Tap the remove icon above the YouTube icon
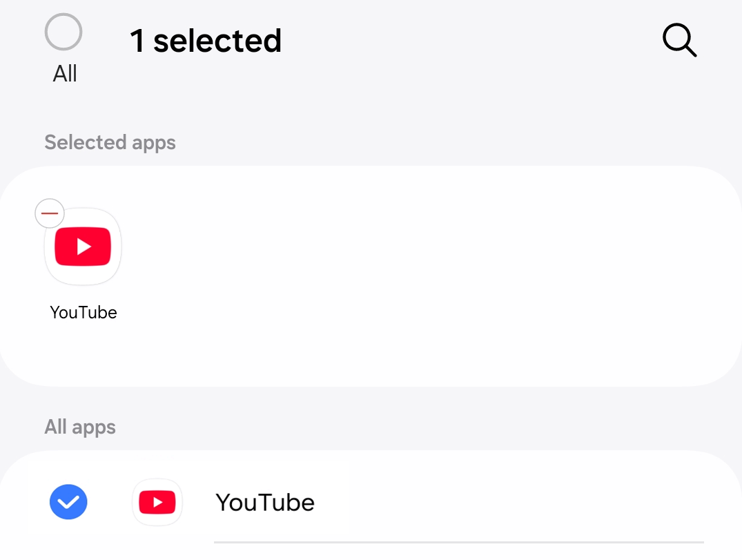 [49, 213]
